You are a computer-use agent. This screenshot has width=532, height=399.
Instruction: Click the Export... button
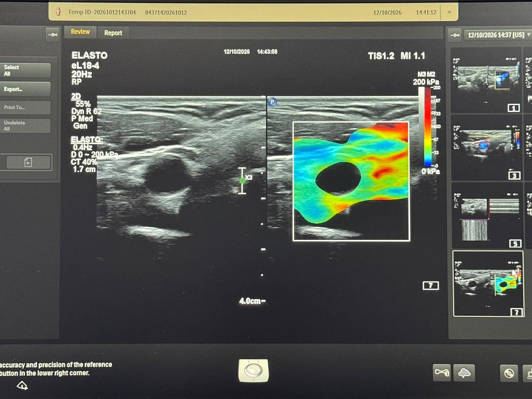tap(26, 89)
